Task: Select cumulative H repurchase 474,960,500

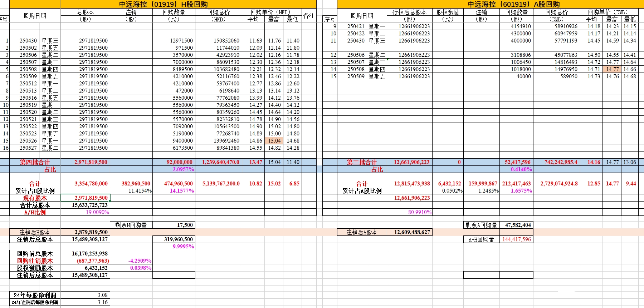Action: pyautogui.click(x=174, y=184)
